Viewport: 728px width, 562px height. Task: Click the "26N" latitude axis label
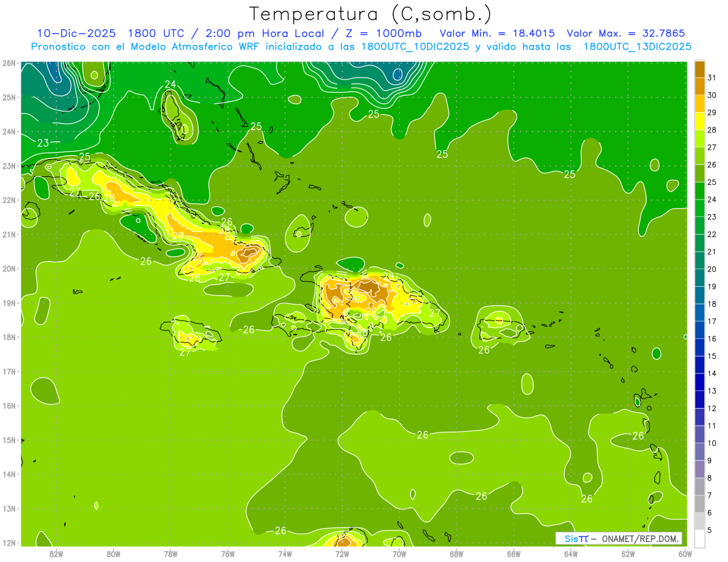point(9,63)
